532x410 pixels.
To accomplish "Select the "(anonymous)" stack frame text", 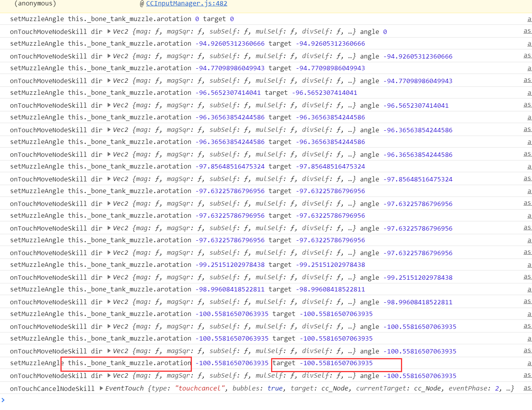I will [x=35, y=4].
